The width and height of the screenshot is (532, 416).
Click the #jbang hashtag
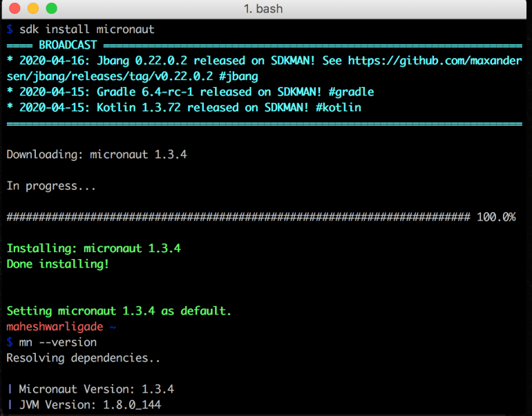pyautogui.click(x=238, y=76)
